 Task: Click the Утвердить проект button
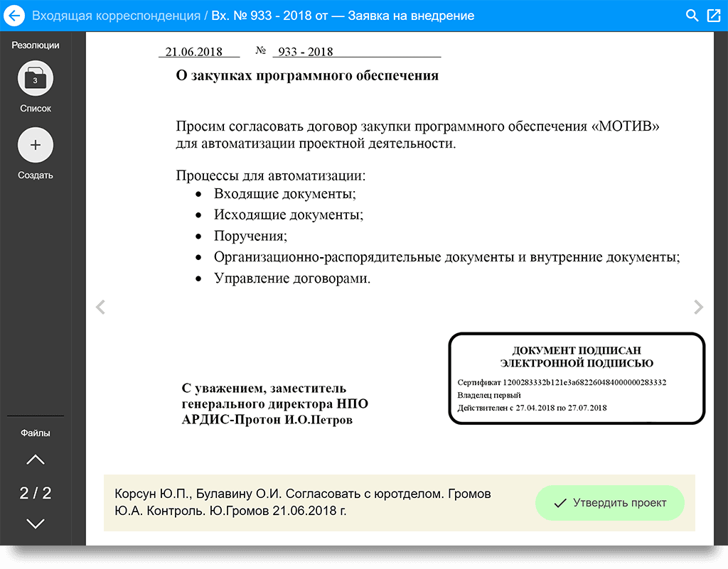(609, 503)
